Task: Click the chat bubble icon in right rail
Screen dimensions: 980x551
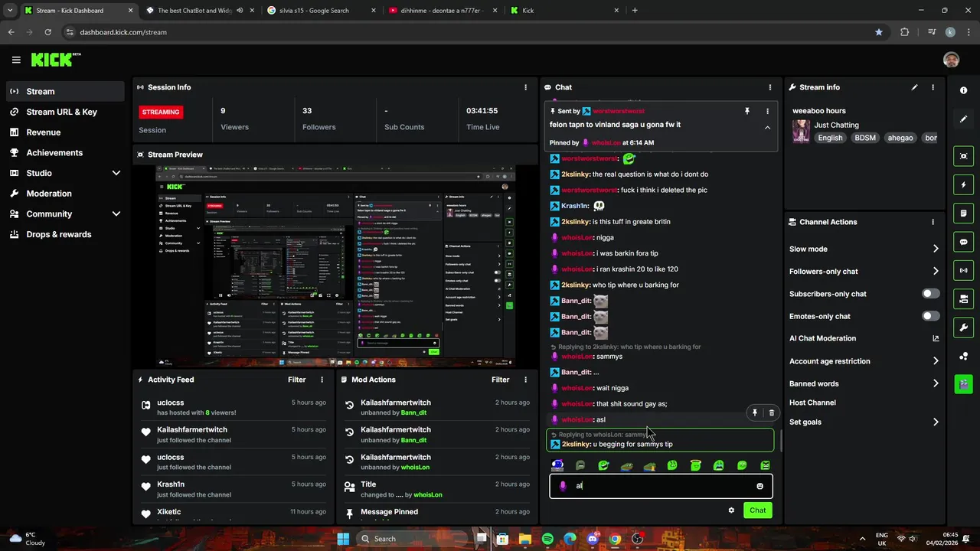Action: (x=963, y=242)
